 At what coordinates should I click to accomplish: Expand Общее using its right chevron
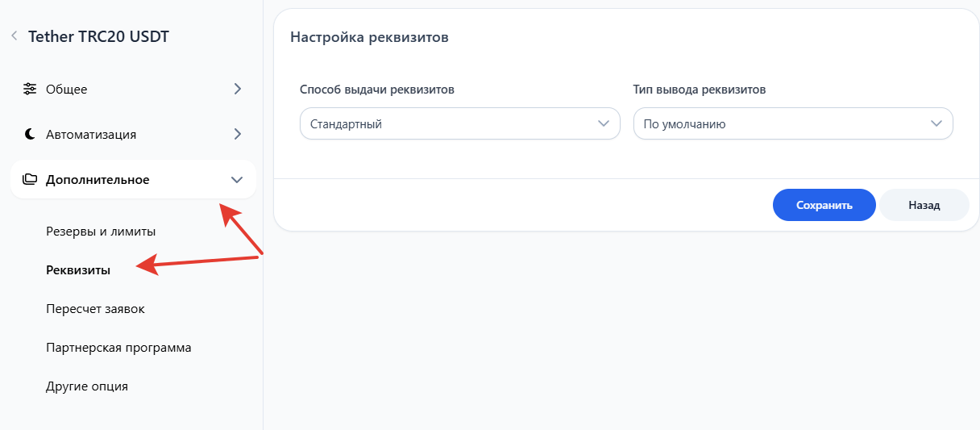(x=237, y=90)
